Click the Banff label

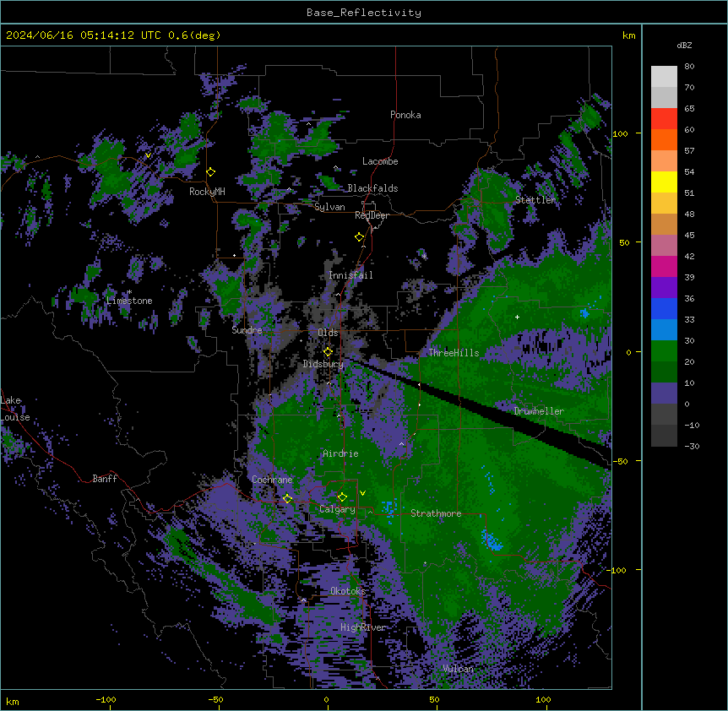point(105,479)
